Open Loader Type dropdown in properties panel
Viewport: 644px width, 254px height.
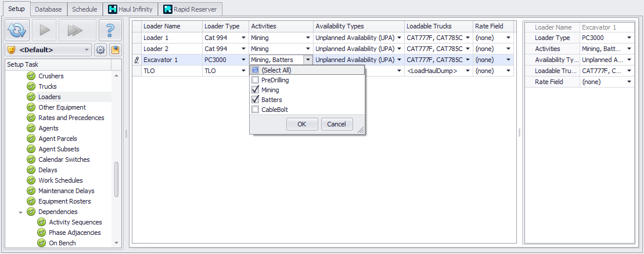[x=629, y=38]
